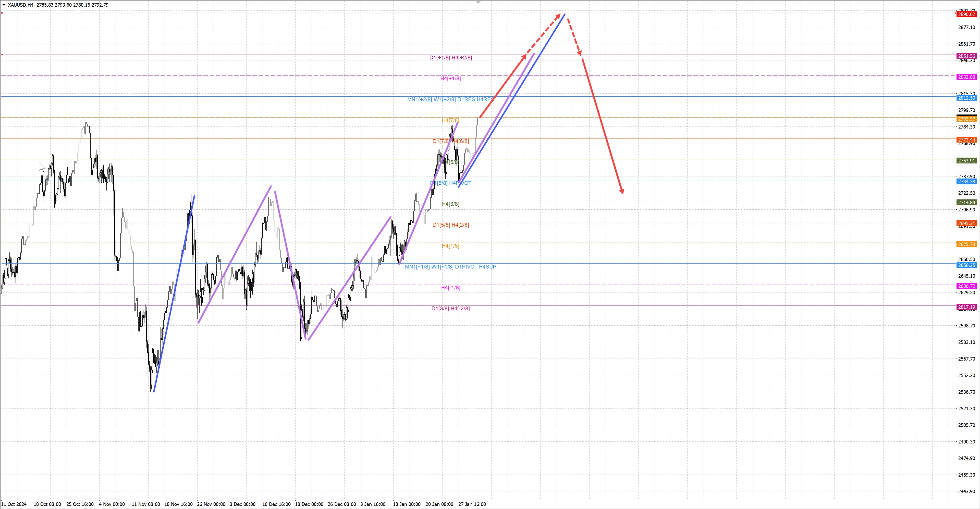The width and height of the screenshot is (980, 509).
Task: Click the MN1[+1/8] W1[+1/8] D1PIVOT H4SUP label
Action: [x=450, y=267]
